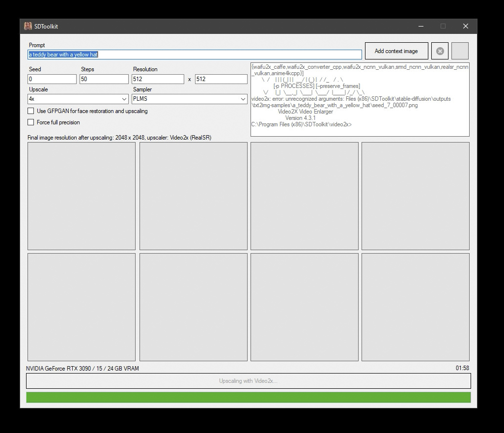Click the Steps input field showing 50
Viewport: 504px width, 433px height.
point(104,79)
